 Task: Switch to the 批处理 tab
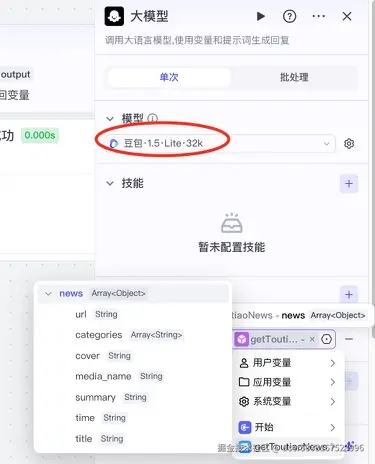(294, 77)
